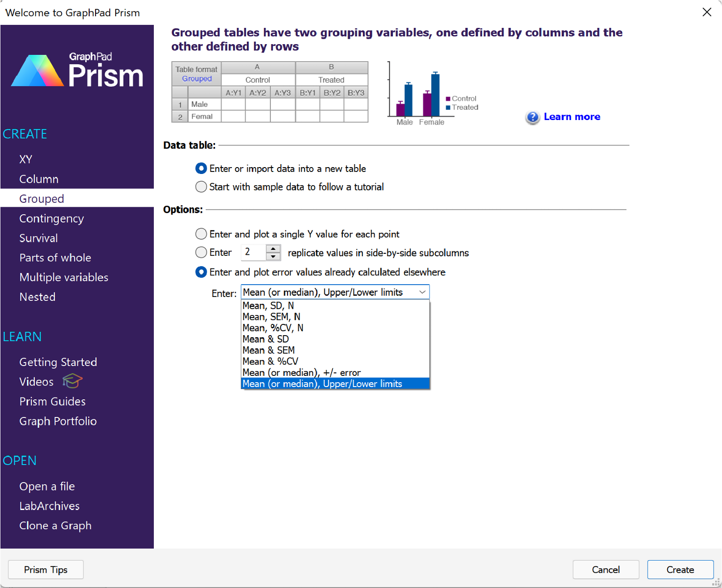The height and width of the screenshot is (588, 722).
Task: Increase replicate count with up arrow
Action: [x=273, y=248]
